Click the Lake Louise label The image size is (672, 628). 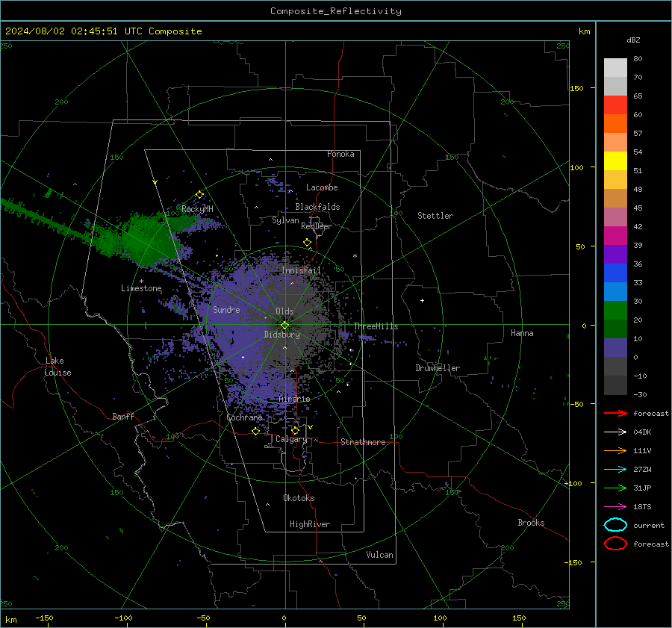[x=57, y=367]
